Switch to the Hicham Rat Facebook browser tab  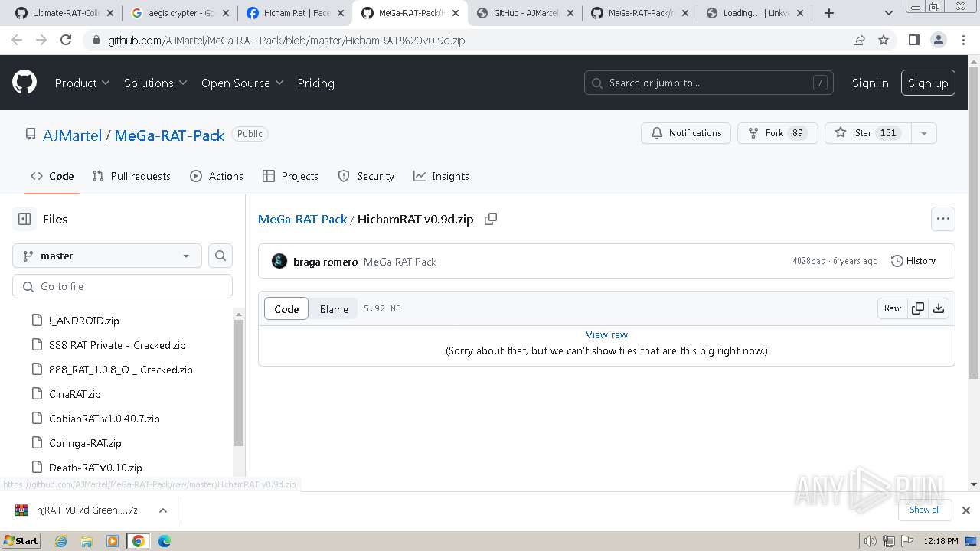point(294,13)
